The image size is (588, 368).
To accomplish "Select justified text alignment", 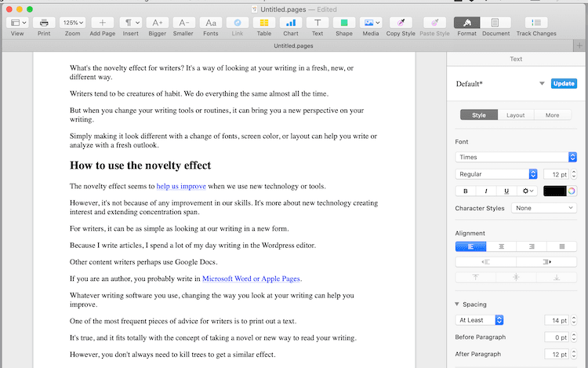I will click(562, 246).
